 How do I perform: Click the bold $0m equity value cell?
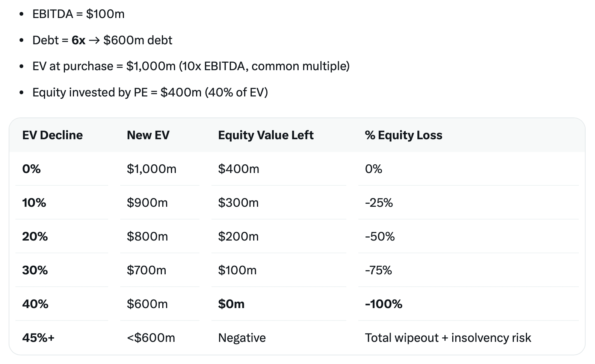click(x=231, y=304)
